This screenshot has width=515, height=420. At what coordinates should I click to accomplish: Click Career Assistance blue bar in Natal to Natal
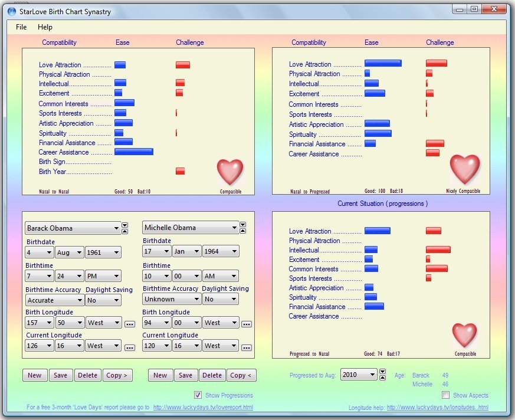(134, 152)
